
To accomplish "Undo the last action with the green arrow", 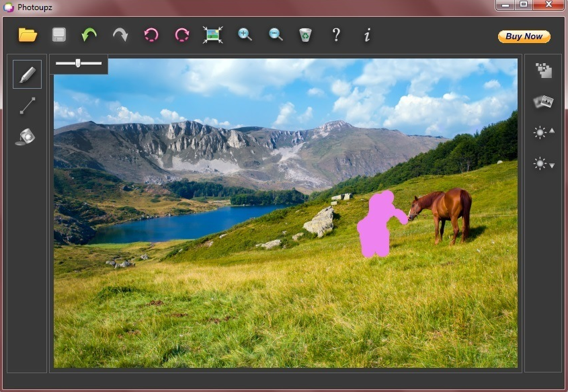I will click(89, 35).
